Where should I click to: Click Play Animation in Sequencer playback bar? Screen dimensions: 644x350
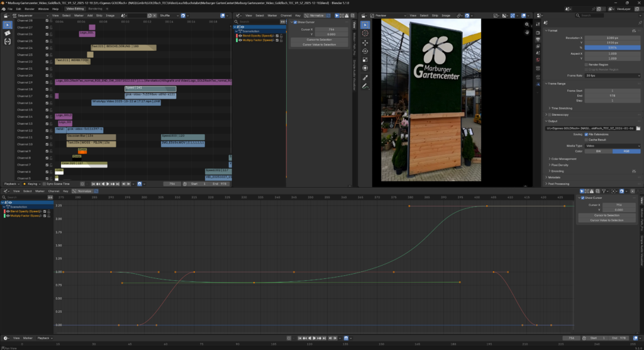click(x=108, y=184)
